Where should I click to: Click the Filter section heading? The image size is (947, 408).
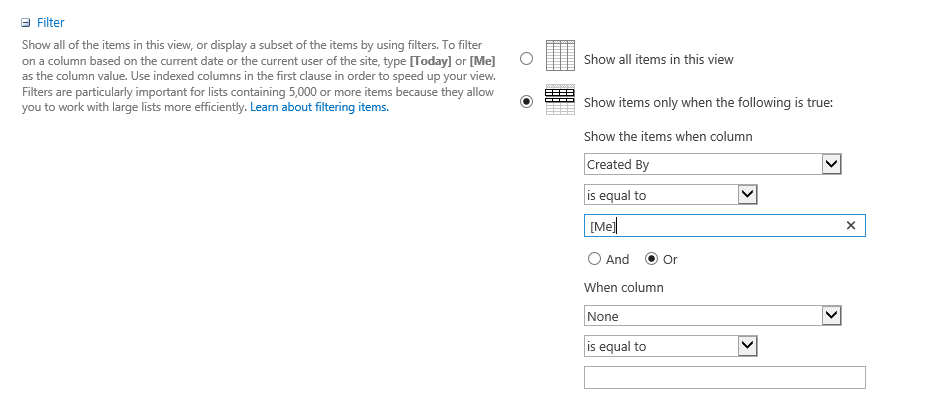[51, 22]
